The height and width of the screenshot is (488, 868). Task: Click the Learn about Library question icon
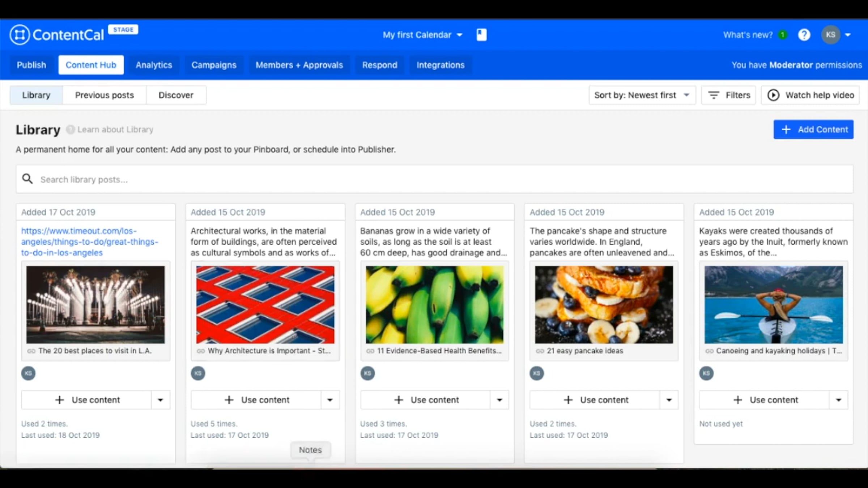[x=70, y=129]
